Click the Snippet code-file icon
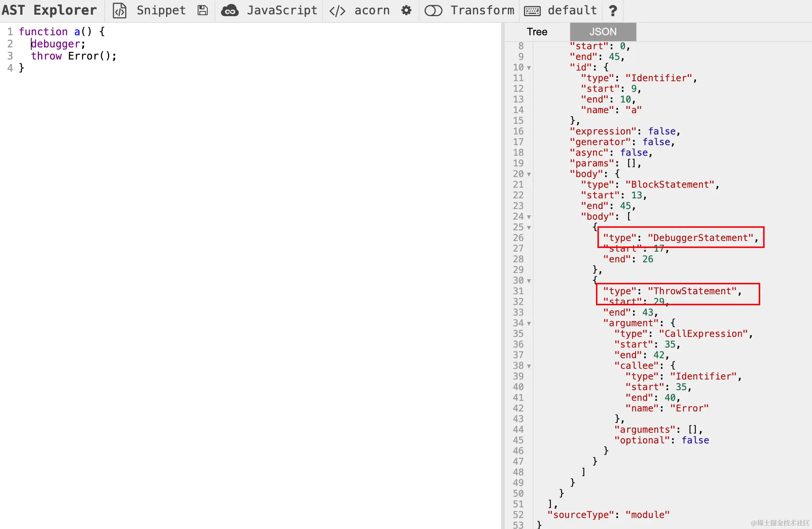 119,11
